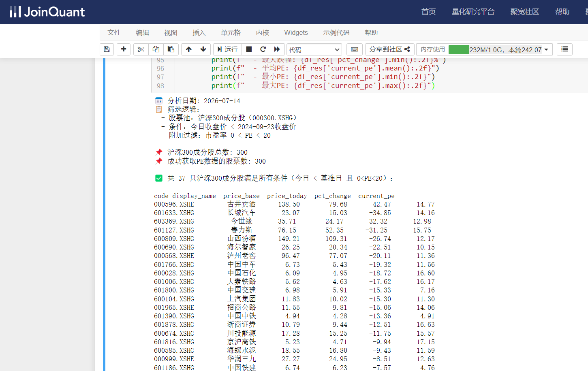Save notebook with floppy disk icon

pyautogui.click(x=107, y=49)
